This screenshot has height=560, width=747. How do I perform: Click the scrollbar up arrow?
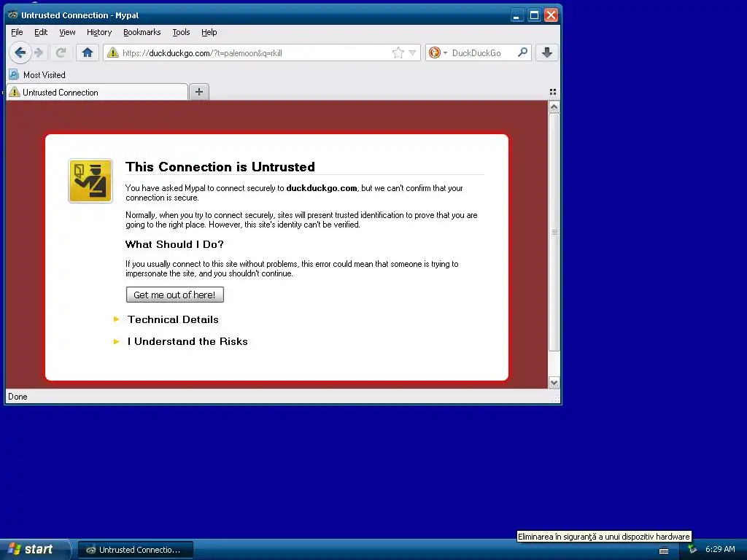click(x=554, y=106)
